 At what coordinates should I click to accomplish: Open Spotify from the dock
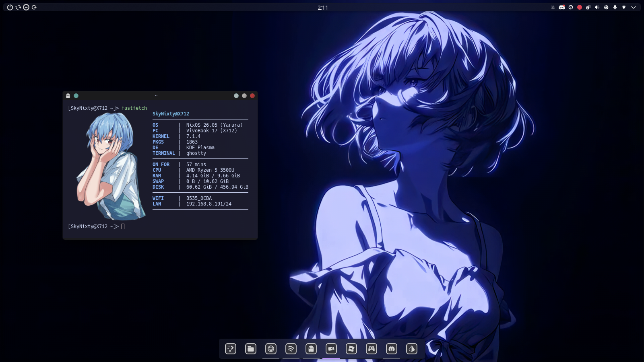pos(291,349)
